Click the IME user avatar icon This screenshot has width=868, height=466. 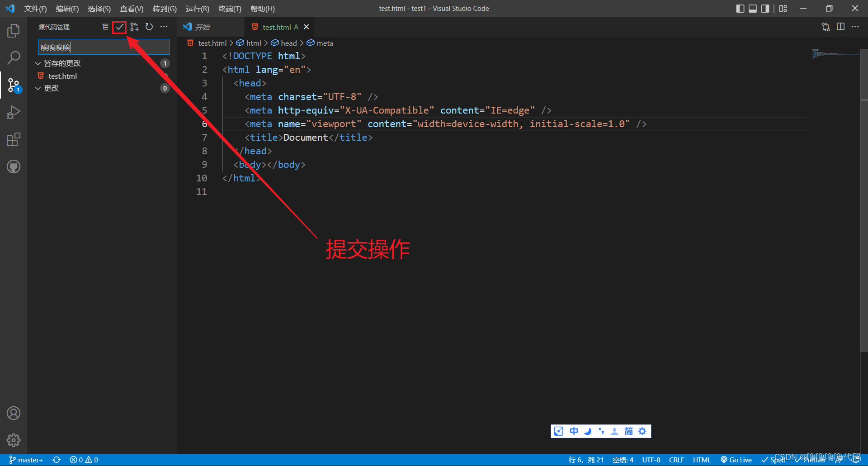(x=614, y=431)
